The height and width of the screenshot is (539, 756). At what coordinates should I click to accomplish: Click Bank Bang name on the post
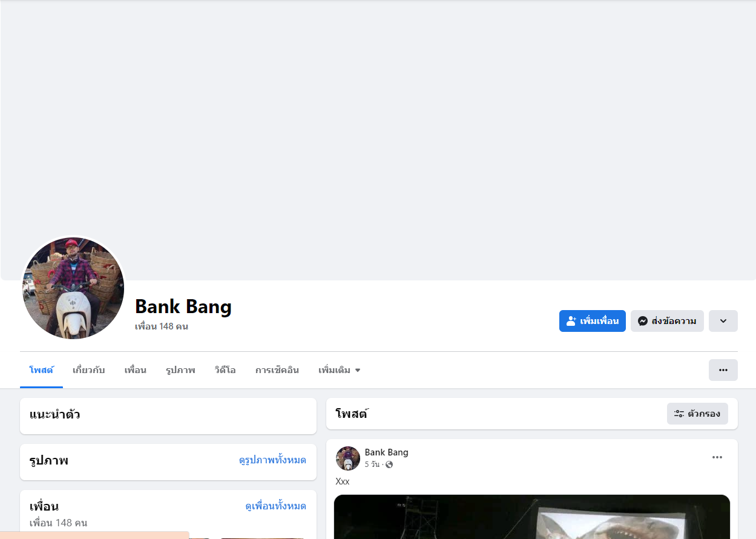[386, 452]
